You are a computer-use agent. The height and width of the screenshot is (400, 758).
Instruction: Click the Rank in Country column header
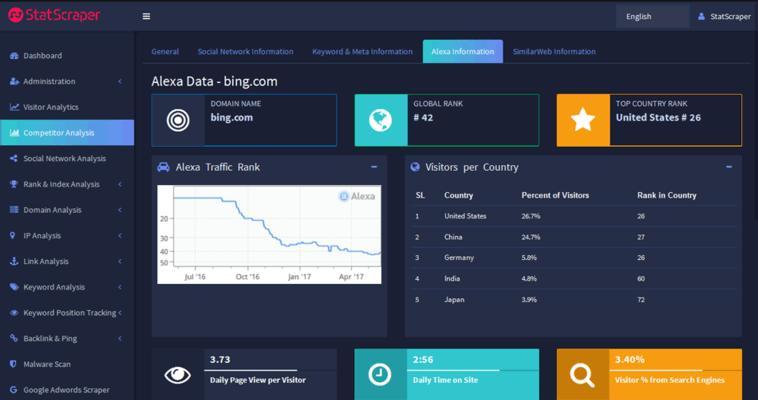[667, 195]
